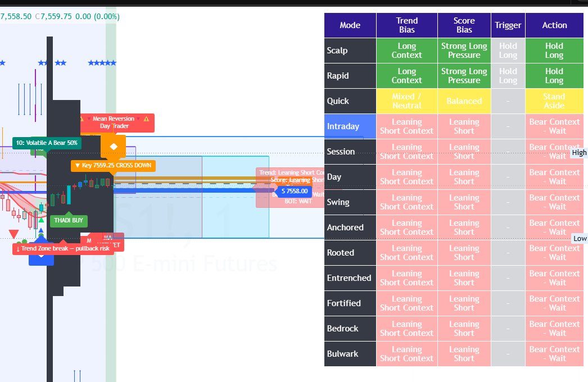Screen dimensions: 588x382
Task: Select the Fortified mode row label
Action: [350, 303]
